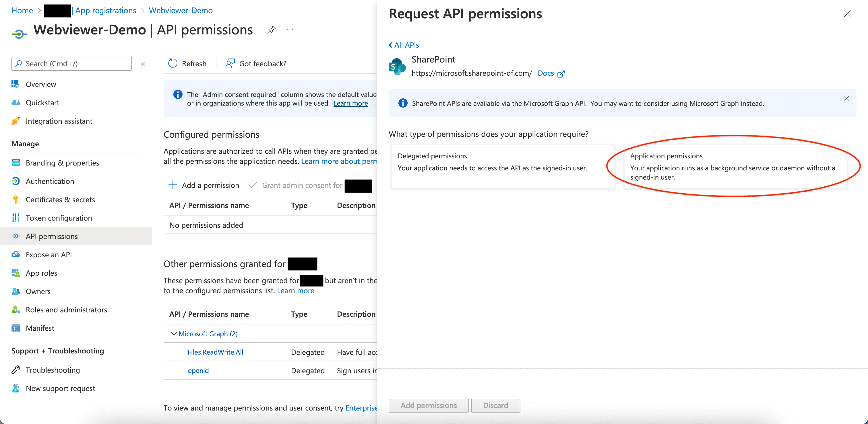
Task: Click the Manifest icon in sidebar
Action: [x=15, y=328]
